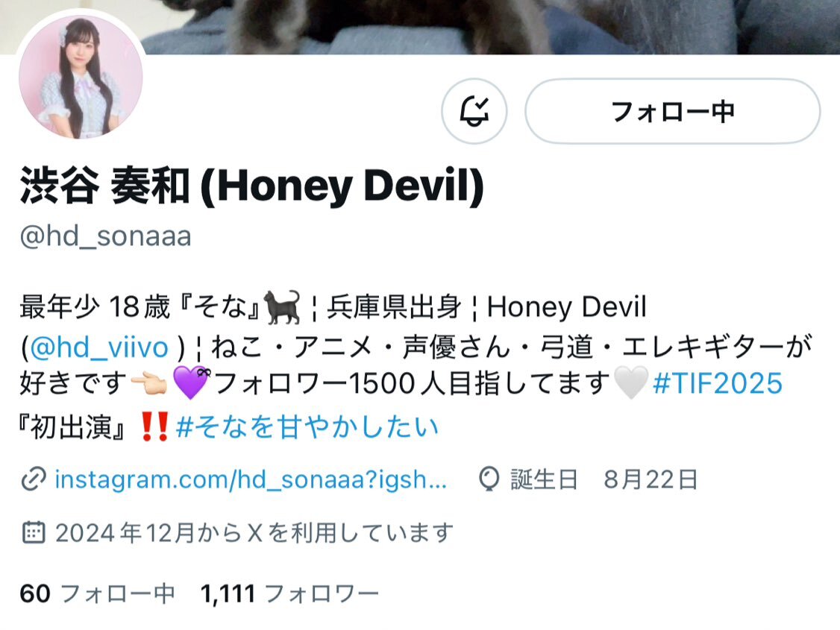
Task: Click the pointing hand emoji in bio
Action: point(149,383)
